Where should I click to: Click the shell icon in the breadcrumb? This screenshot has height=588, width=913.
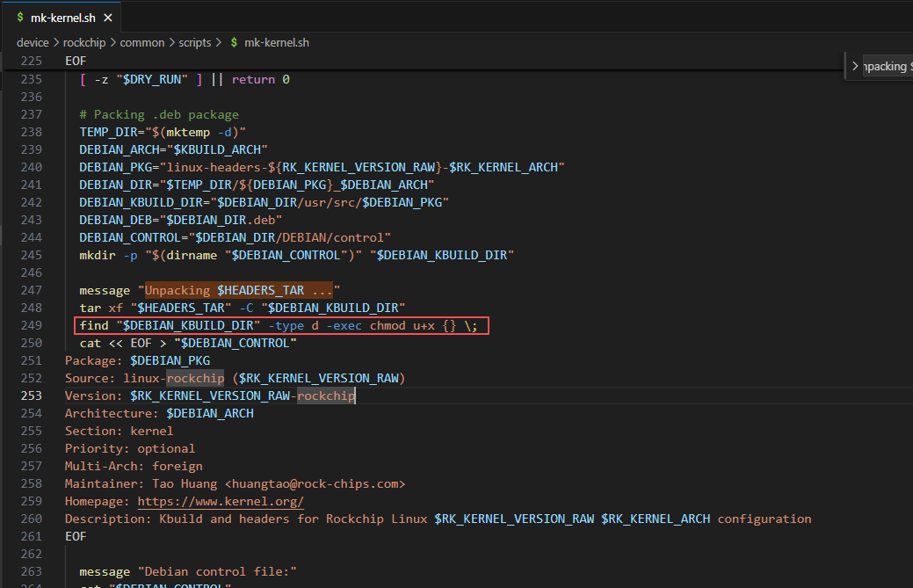click(234, 42)
